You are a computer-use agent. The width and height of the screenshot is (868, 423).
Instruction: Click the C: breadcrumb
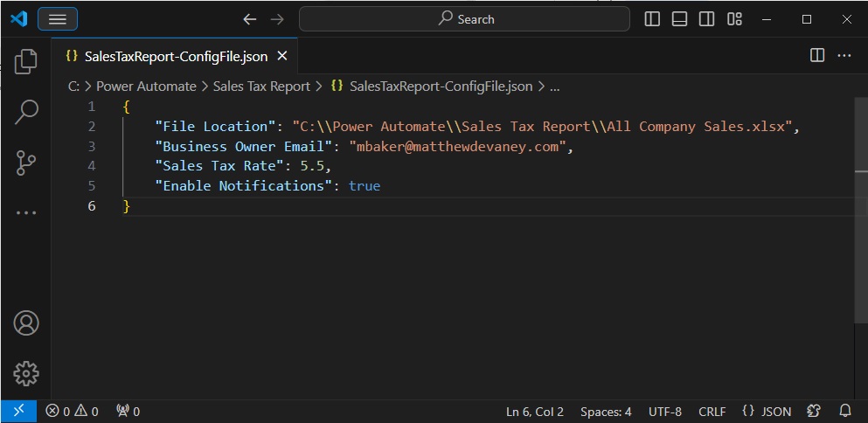[x=73, y=87]
